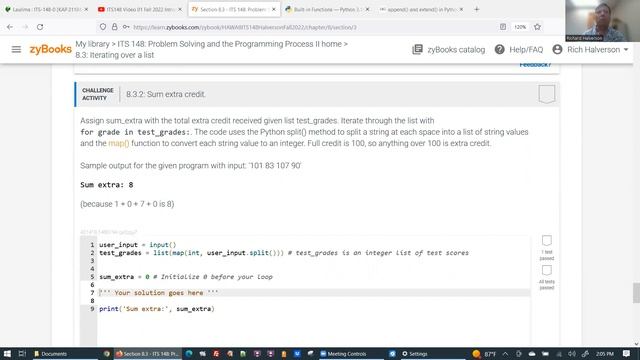
Task: Reload the current page
Action: (40, 27)
